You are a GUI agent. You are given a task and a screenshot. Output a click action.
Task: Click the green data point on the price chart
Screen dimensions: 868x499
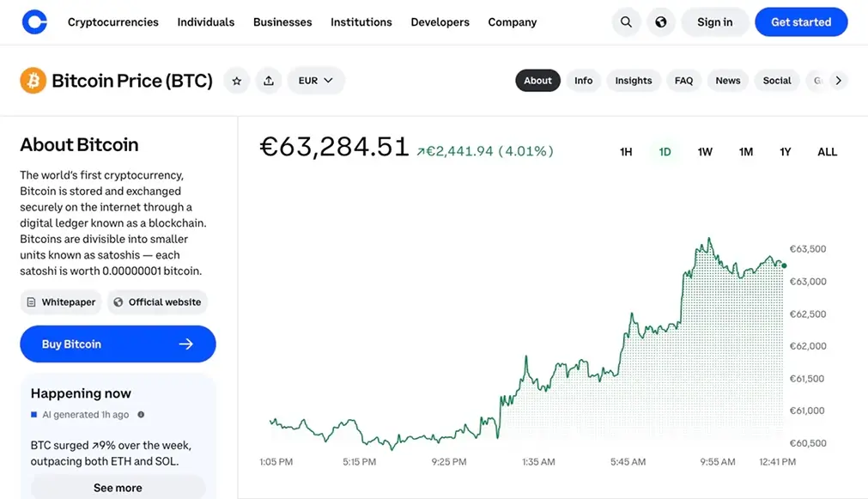coord(783,266)
